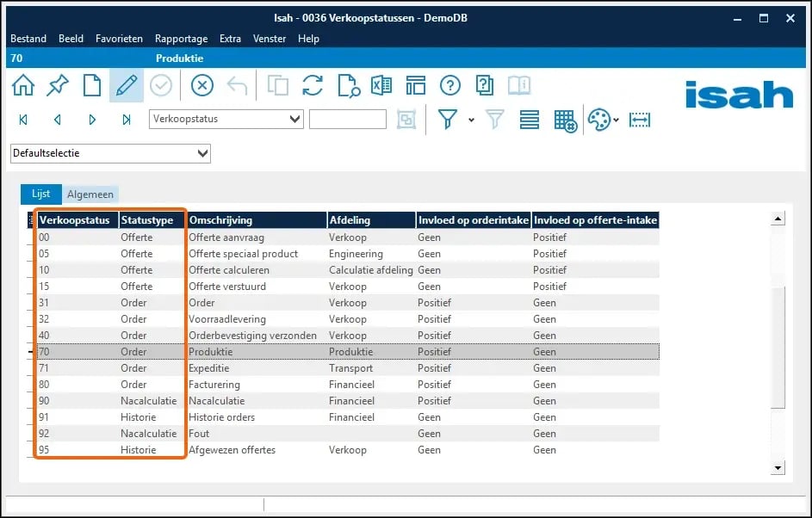Select the Orderbevestiging verzonden row

348,336
